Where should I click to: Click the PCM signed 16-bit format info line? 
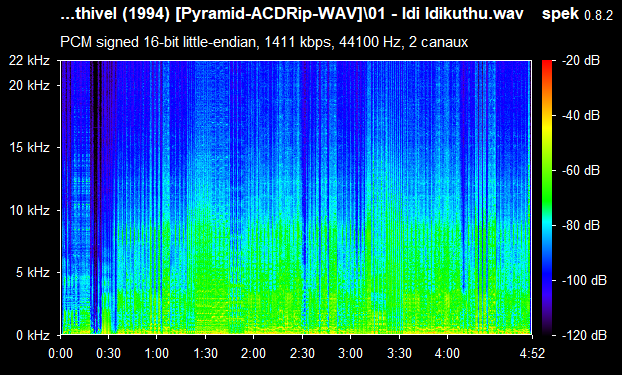click(264, 42)
